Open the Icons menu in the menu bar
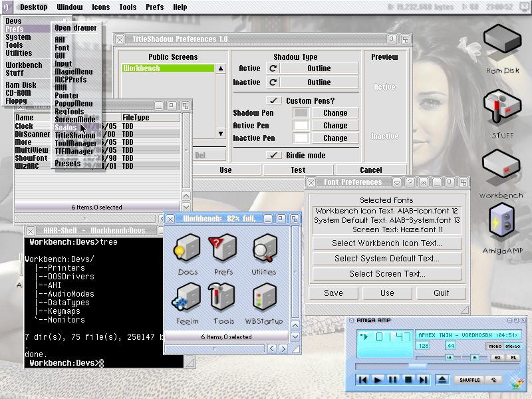The image size is (532, 399). 101,7
